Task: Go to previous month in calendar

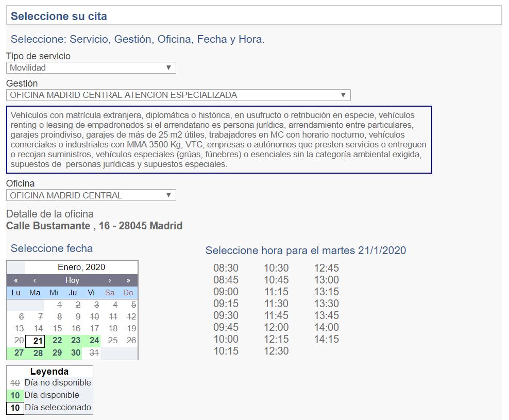Action: [35, 280]
